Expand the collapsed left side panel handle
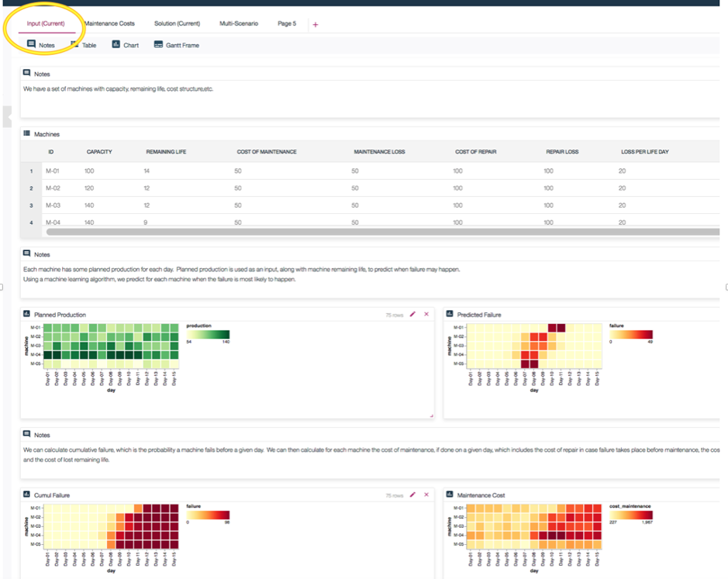 7,116
